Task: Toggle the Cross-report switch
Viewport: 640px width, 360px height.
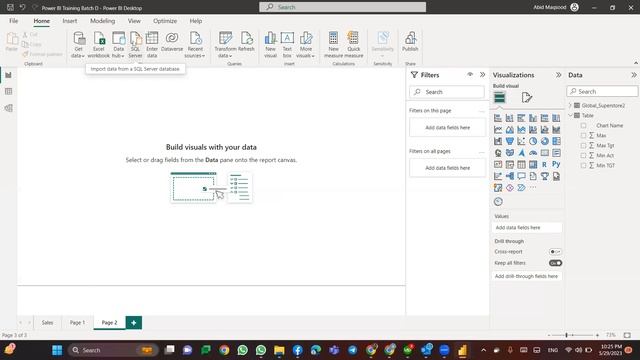Action: pos(555,252)
